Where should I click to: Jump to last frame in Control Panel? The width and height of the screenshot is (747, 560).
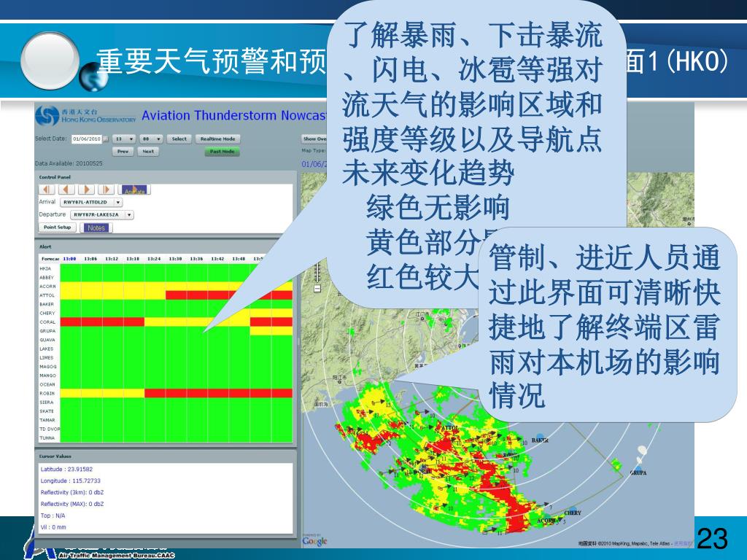point(106,190)
